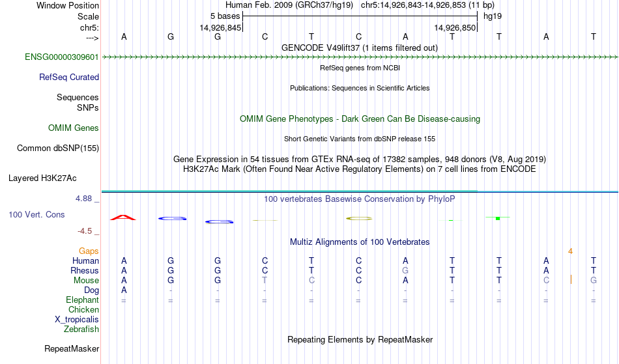Click the Gaps row label

(89, 251)
